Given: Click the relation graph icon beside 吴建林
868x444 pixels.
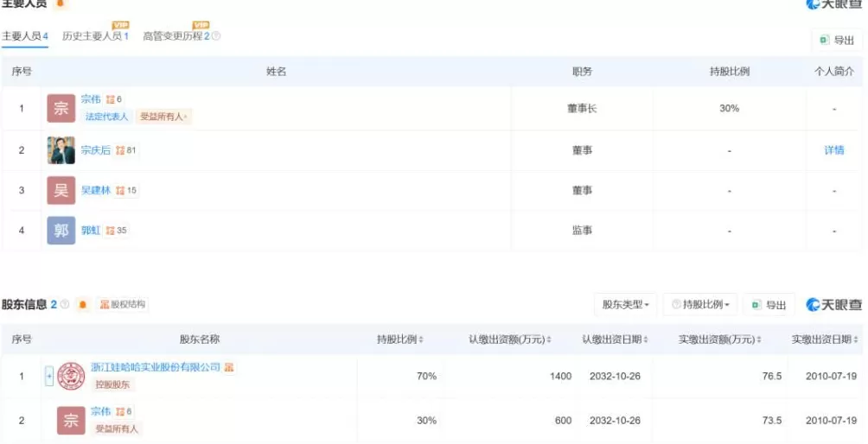Looking at the screenshot, I should [x=120, y=190].
